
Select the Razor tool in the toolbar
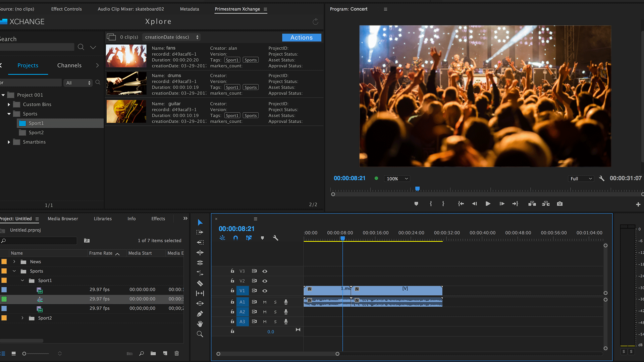(200, 283)
